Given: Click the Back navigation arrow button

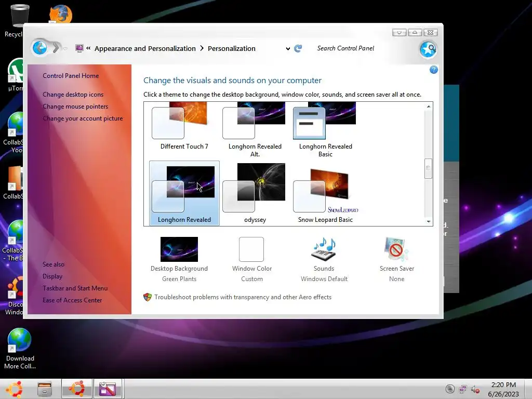Looking at the screenshot, I should pos(39,48).
